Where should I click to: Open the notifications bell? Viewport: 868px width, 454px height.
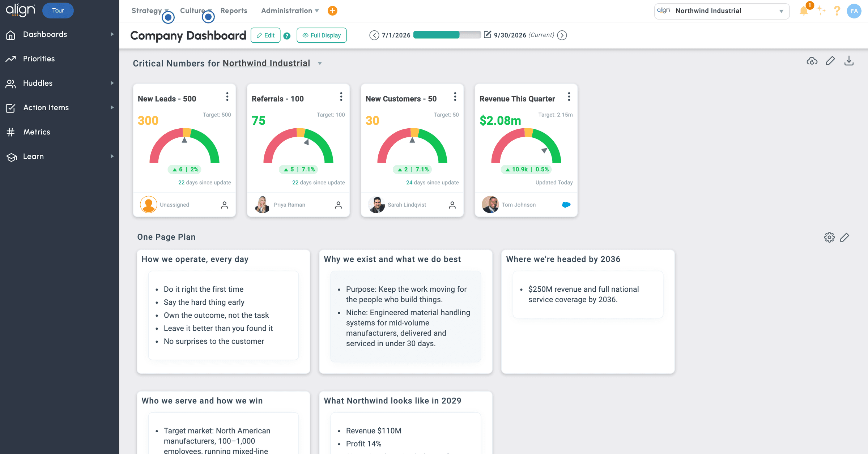804,11
